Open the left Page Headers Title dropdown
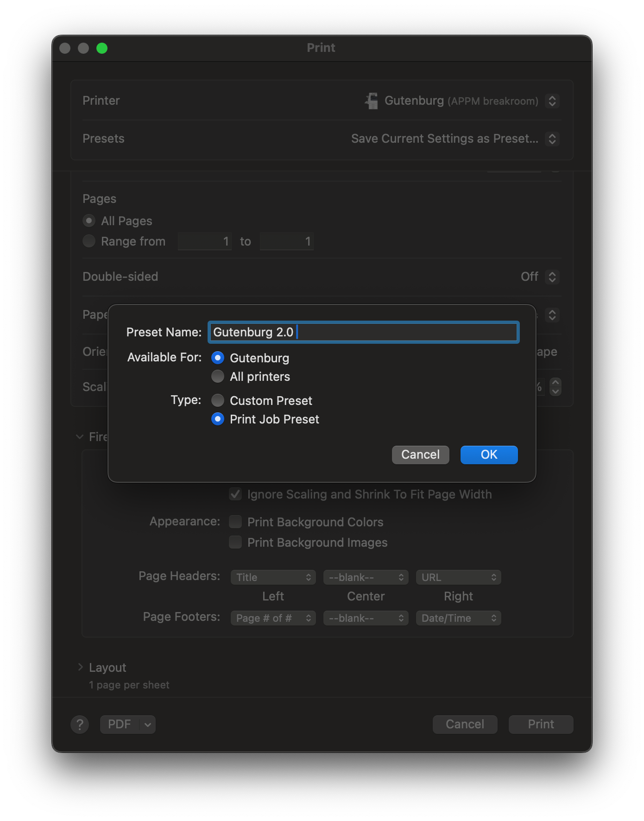This screenshot has height=821, width=644. click(273, 577)
